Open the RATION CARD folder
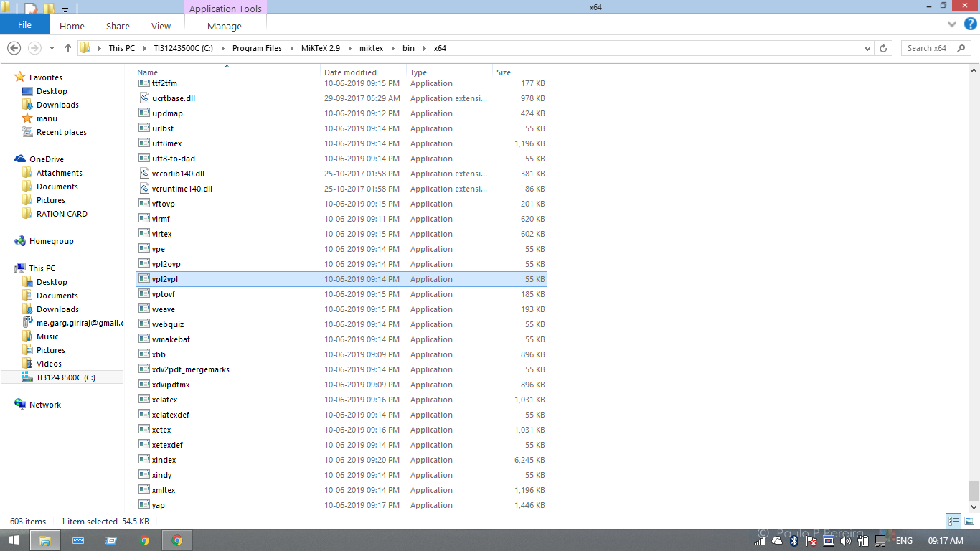 (x=62, y=214)
